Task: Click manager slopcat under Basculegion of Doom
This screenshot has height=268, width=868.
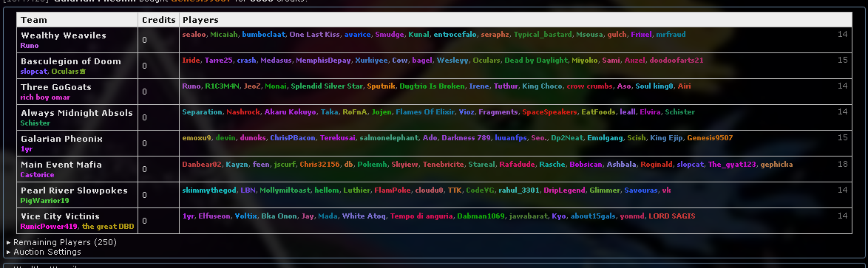Action: point(34,72)
